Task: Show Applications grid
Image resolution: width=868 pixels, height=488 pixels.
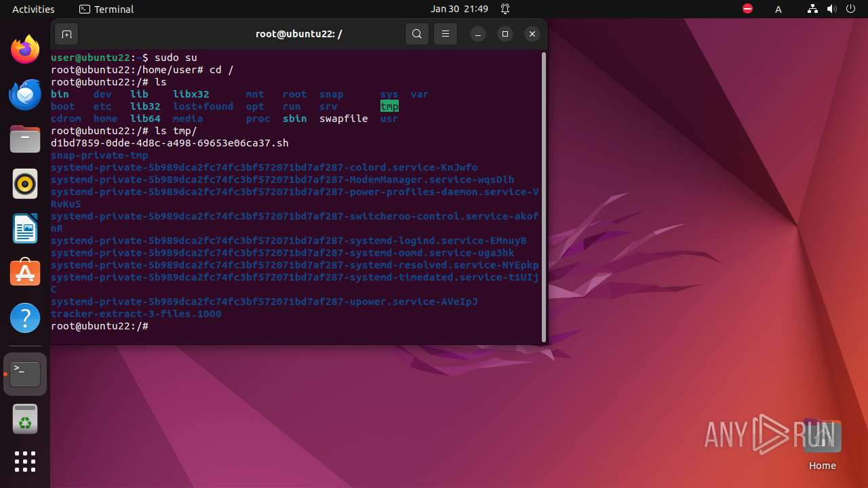Action: click(x=25, y=462)
